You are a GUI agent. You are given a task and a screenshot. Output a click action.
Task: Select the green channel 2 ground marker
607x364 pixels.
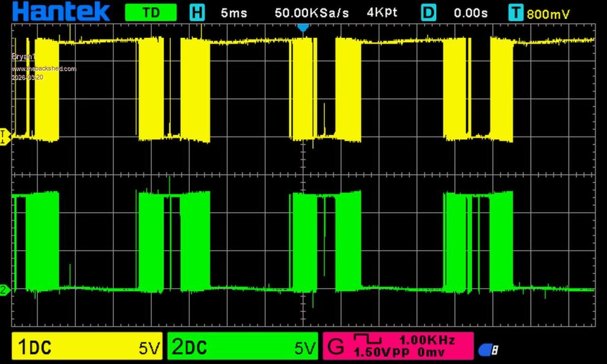pyautogui.click(x=5, y=290)
